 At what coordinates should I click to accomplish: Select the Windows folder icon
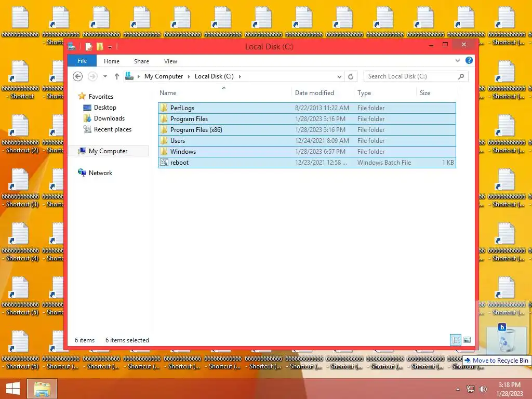(x=164, y=151)
